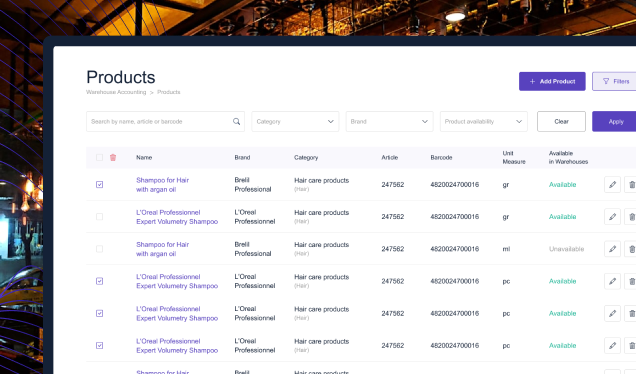Open the Filters button
The height and width of the screenshot is (374, 636).
pos(614,82)
